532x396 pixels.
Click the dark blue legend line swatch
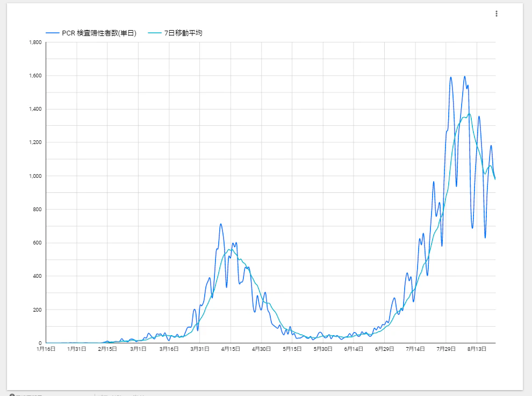pyautogui.click(x=52, y=33)
